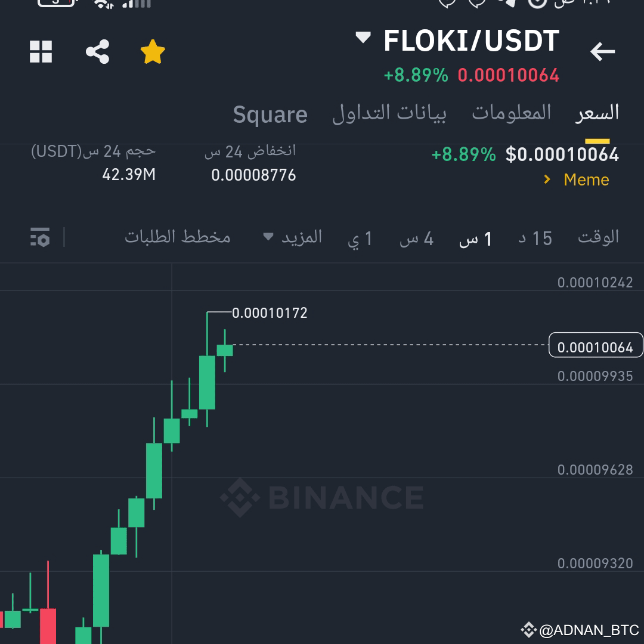This screenshot has height=644, width=644.
Task: Select the 15 د timeframe
Action: (x=534, y=237)
